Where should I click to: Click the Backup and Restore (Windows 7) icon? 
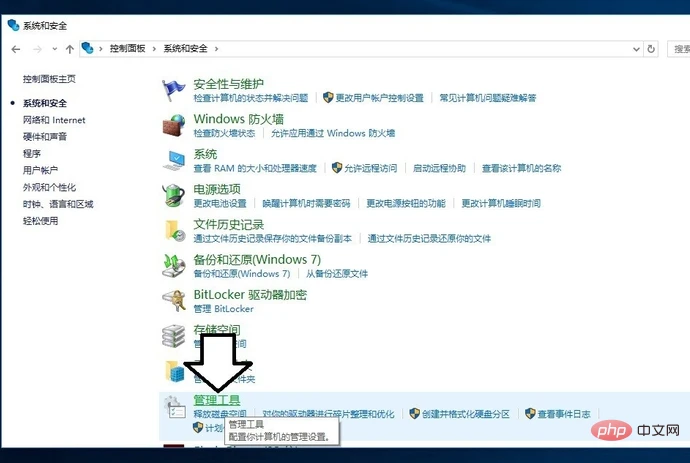[x=174, y=266]
